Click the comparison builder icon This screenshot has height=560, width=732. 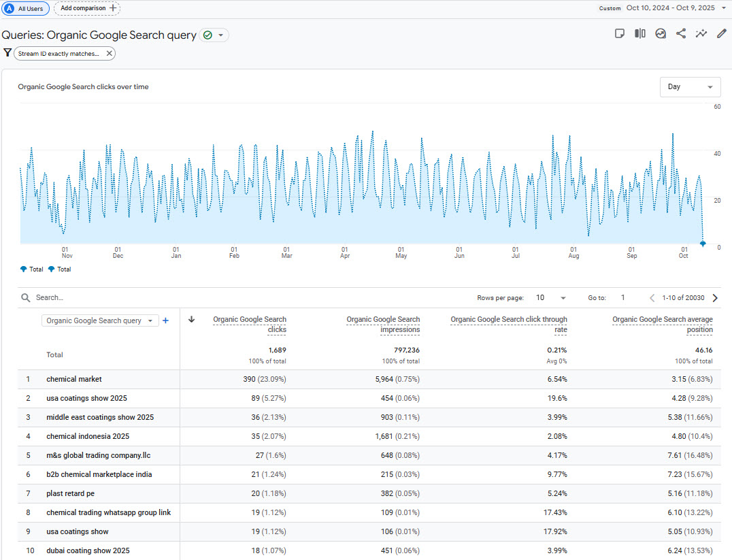tap(639, 33)
